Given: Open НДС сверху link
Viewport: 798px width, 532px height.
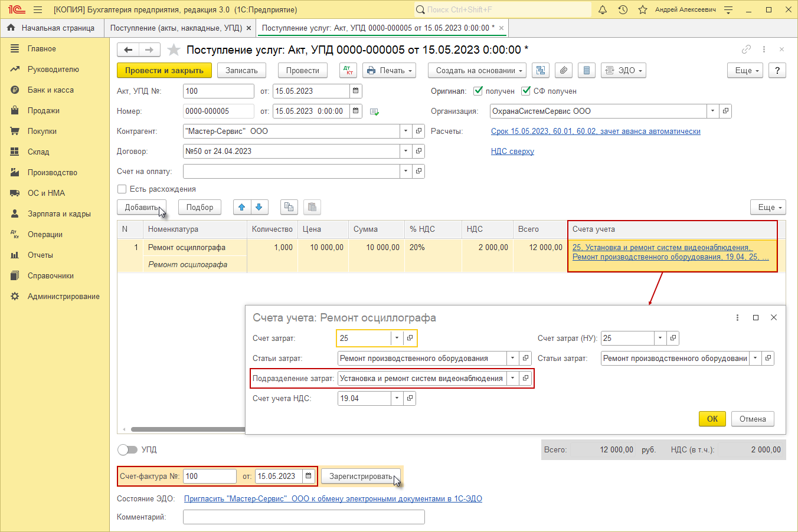Looking at the screenshot, I should [x=512, y=152].
